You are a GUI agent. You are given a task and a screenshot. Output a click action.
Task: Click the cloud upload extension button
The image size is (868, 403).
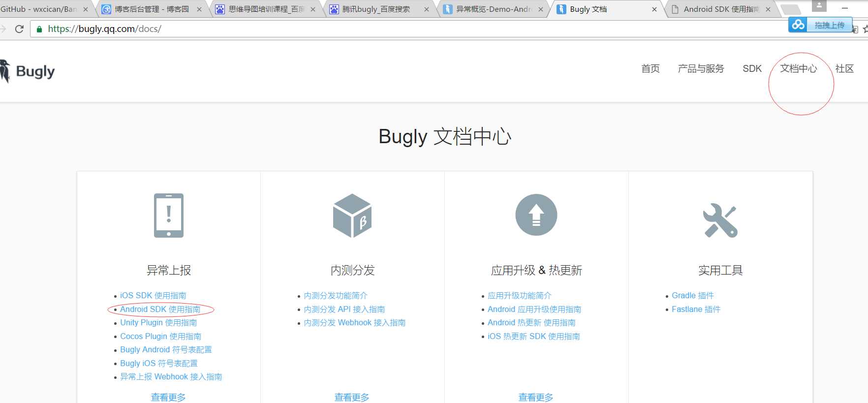point(821,25)
